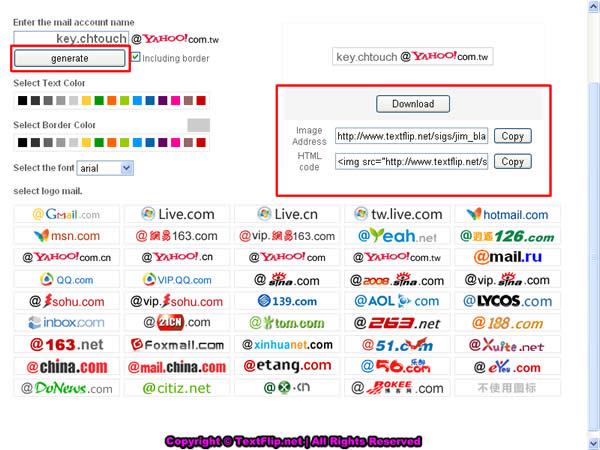Screen dimensions: 600x450
Task: Pick the @Yeah.net logo
Action: pos(397,236)
